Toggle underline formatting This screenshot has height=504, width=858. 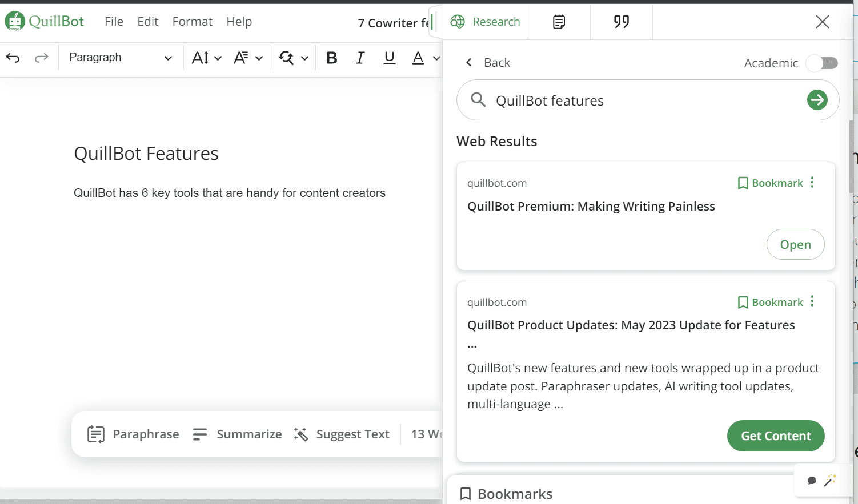click(x=390, y=58)
